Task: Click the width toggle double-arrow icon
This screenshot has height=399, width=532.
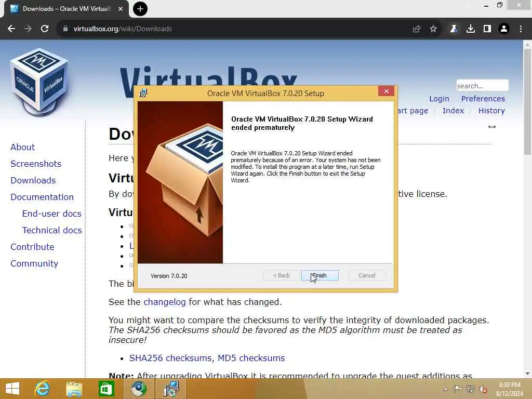Action: [492, 127]
